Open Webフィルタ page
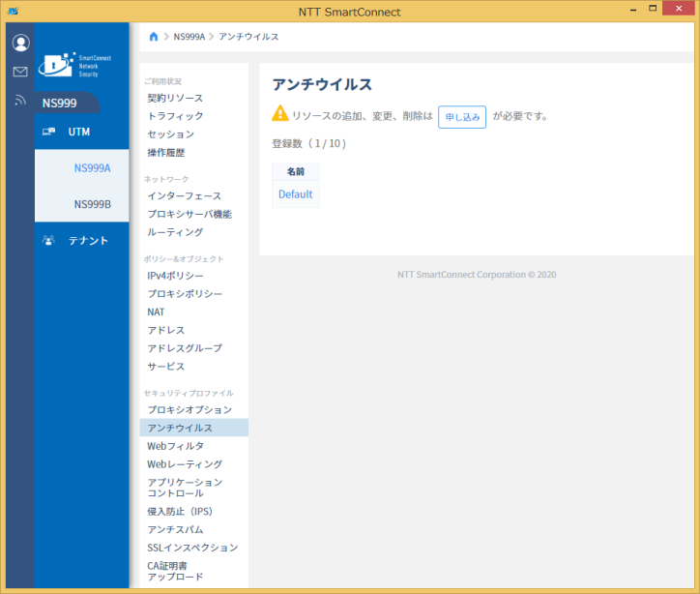 (175, 446)
